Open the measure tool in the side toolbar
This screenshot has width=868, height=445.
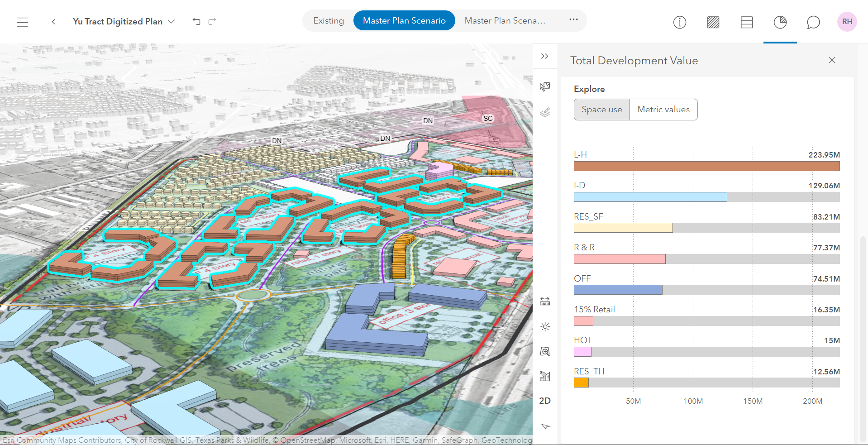click(x=545, y=301)
